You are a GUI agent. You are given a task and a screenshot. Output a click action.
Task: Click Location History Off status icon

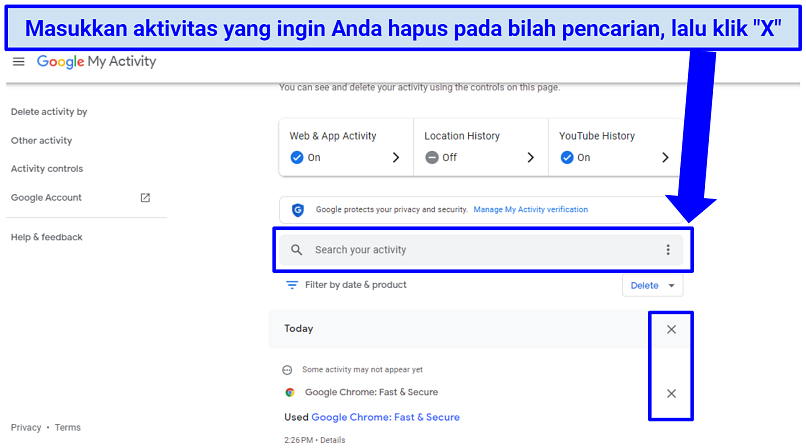tap(432, 157)
